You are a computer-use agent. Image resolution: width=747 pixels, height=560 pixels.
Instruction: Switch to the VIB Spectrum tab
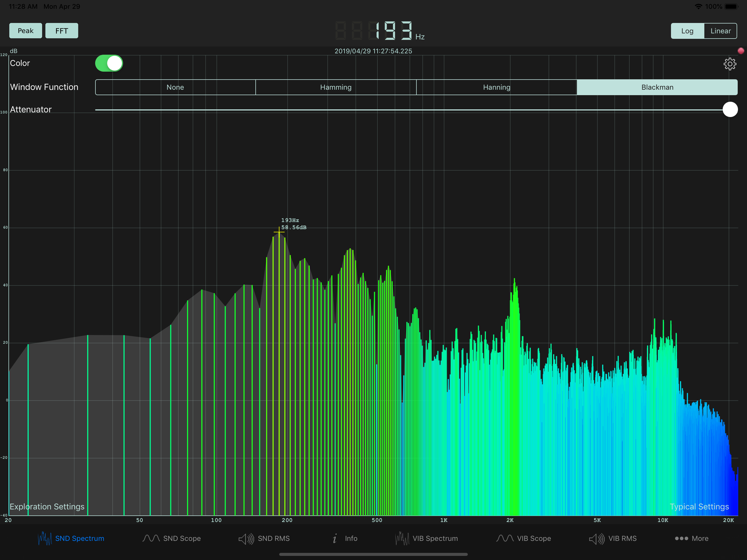tap(427, 538)
